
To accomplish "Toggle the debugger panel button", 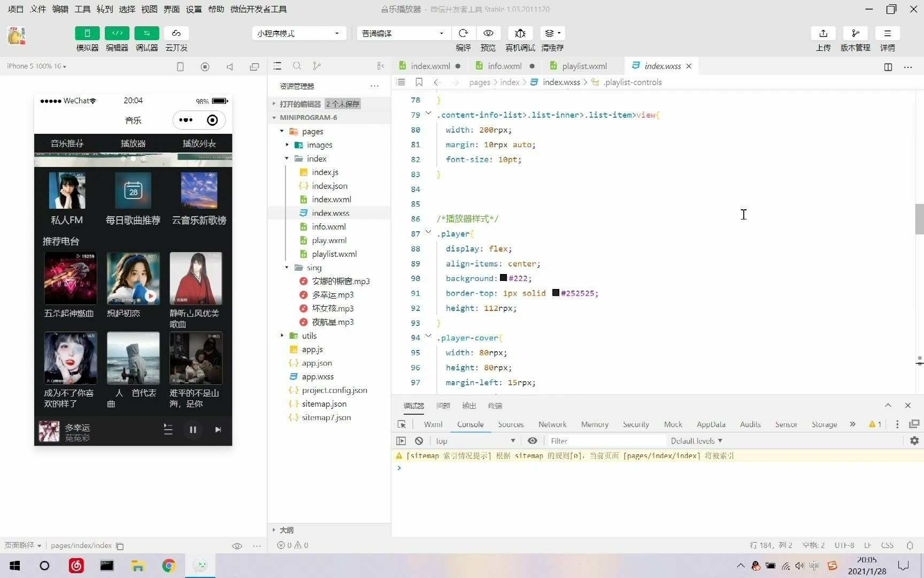I will pos(147,33).
